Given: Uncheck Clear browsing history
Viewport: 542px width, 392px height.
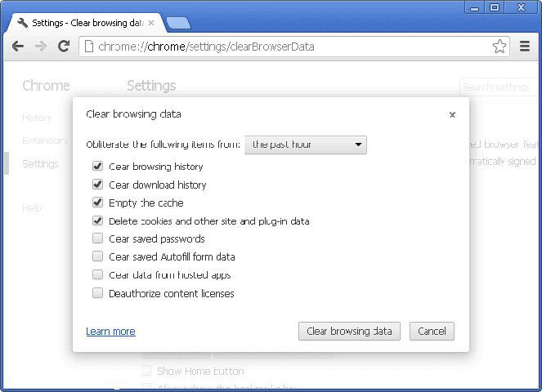Looking at the screenshot, I should (x=98, y=167).
